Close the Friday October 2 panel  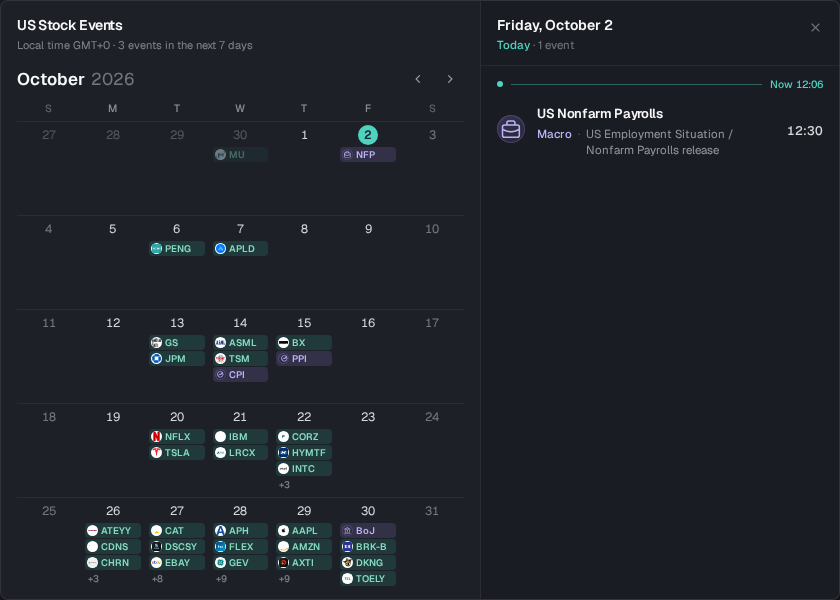pyautogui.click(x=815, y=27)
